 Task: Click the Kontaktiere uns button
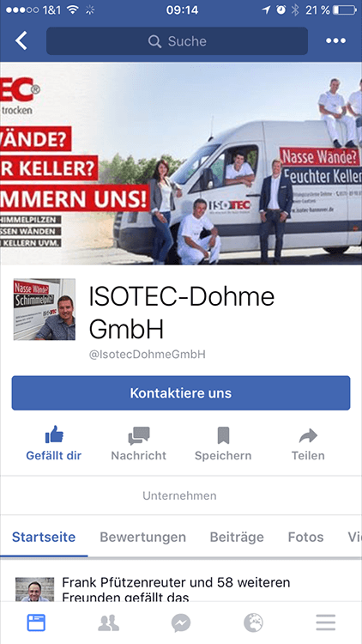click(181, 393)
